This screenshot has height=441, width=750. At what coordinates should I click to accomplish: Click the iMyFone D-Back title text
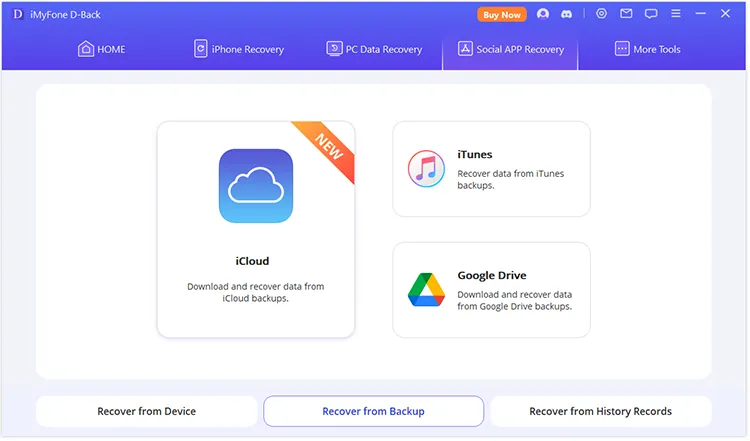point(65,15)
